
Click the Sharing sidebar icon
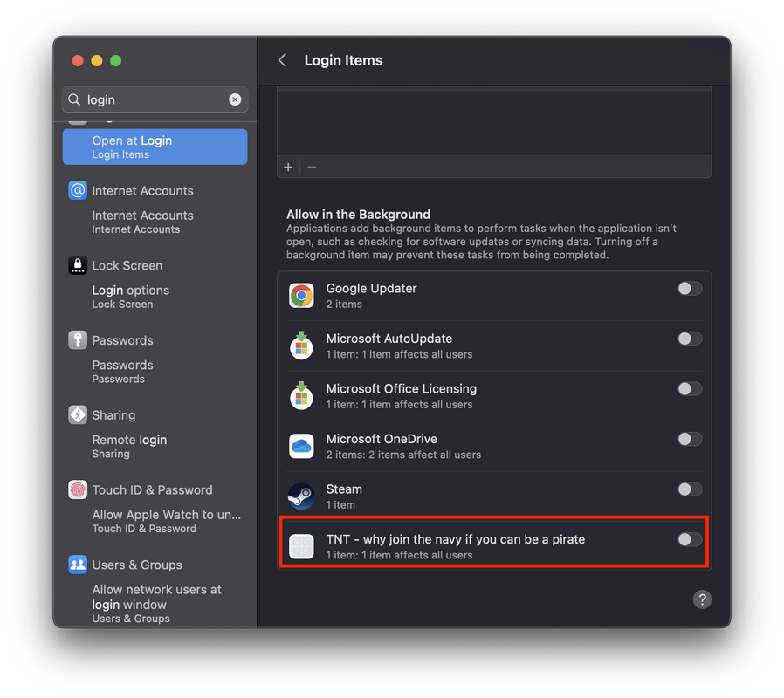click(78, 414)
